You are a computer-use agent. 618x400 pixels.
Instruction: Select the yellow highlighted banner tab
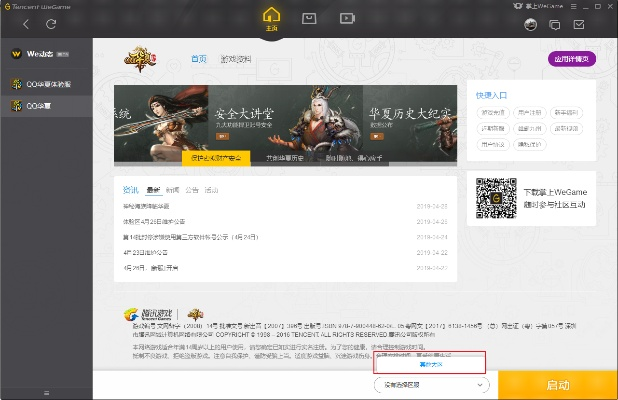216,158
